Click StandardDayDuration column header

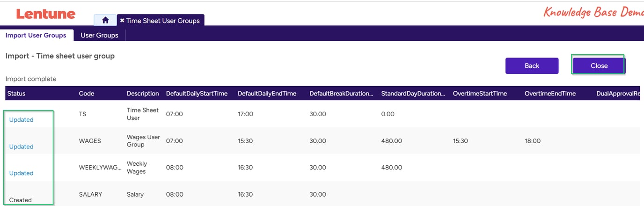tap(413, 93)
